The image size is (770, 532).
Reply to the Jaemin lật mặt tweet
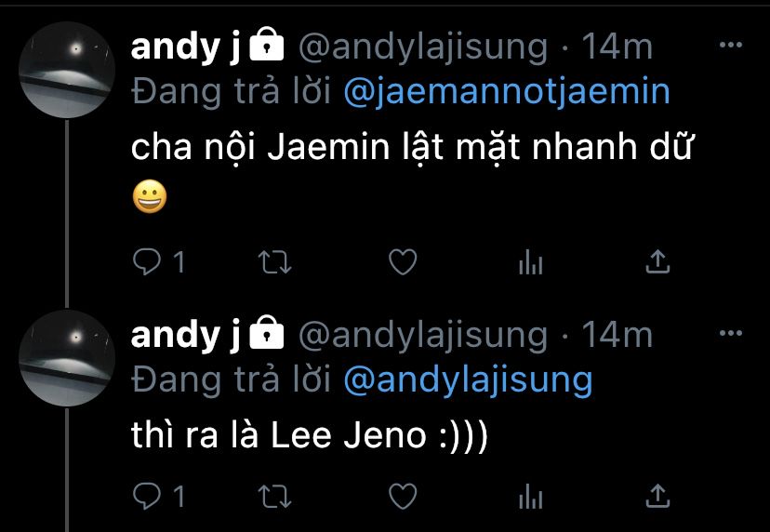tap(147, 262)
